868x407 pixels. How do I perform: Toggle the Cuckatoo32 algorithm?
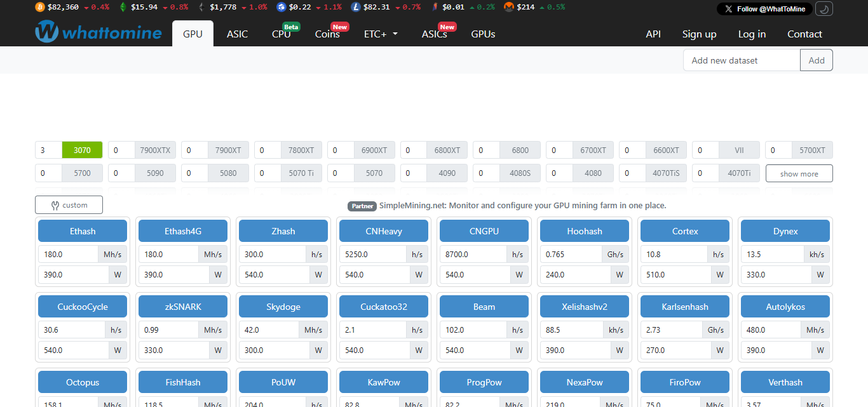tap(384, 307)
